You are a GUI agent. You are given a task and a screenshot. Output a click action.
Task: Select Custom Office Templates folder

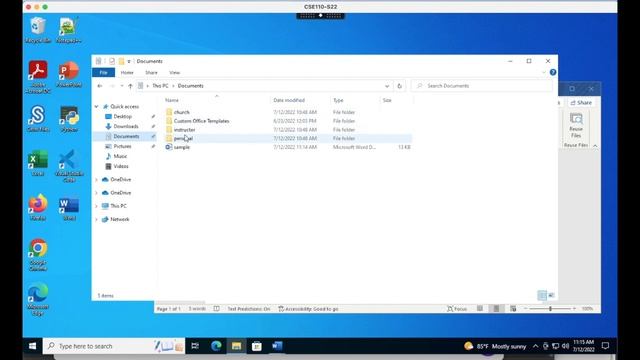pos(201,121)
